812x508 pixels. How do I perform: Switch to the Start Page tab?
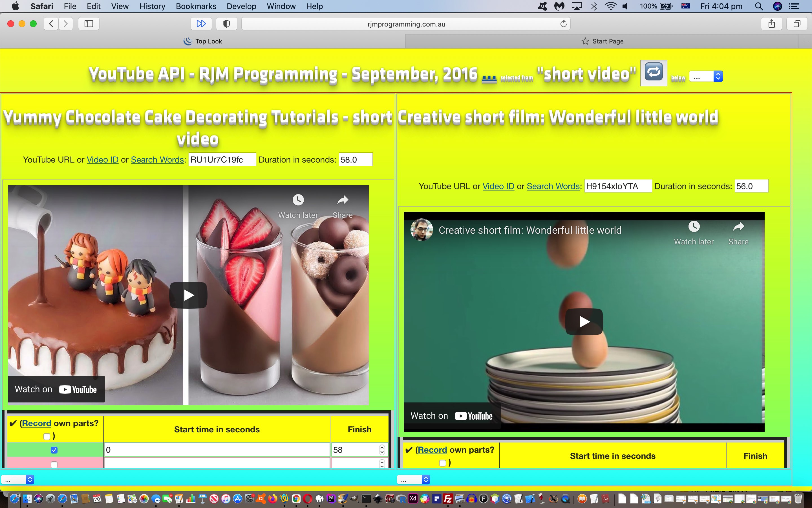[602, 41]
